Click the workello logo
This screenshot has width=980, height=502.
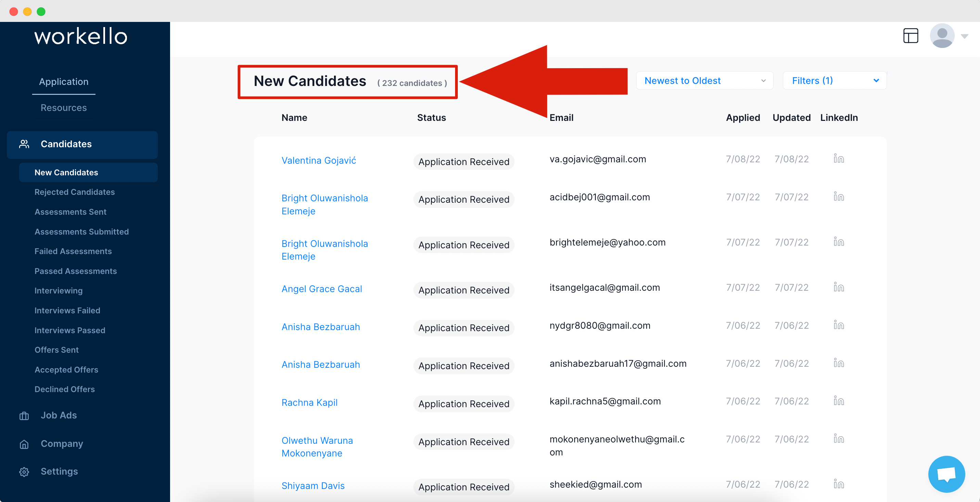coord(81,36)
